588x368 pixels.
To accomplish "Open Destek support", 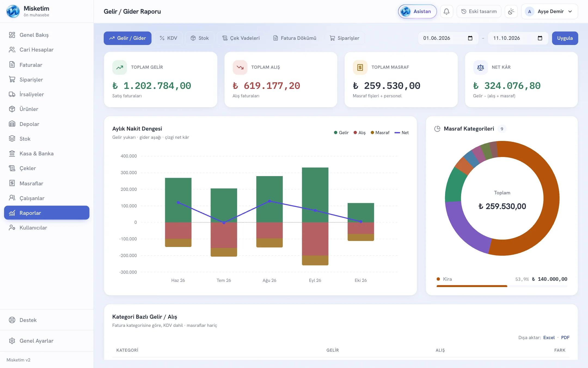I will pos(47,320).
